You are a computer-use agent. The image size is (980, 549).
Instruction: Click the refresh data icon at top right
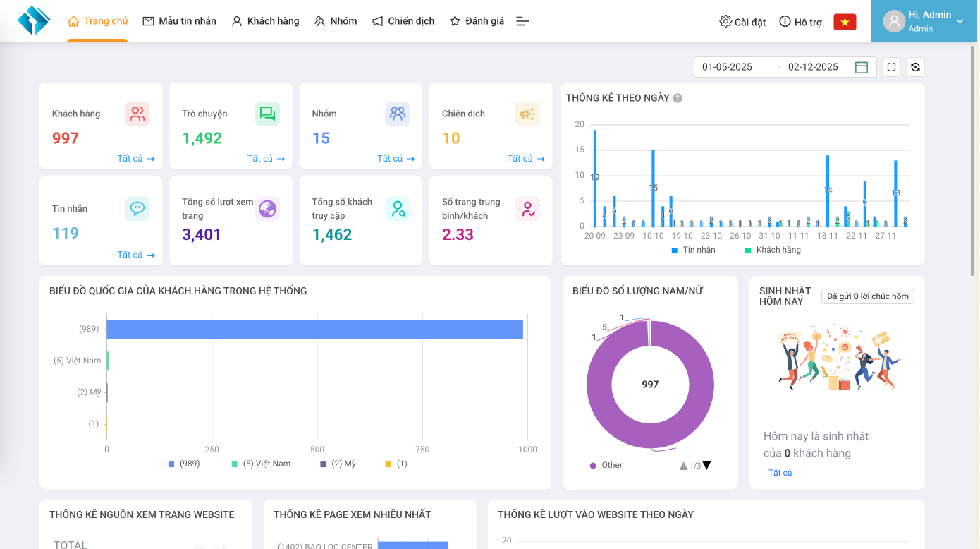[x=914, y=66]
